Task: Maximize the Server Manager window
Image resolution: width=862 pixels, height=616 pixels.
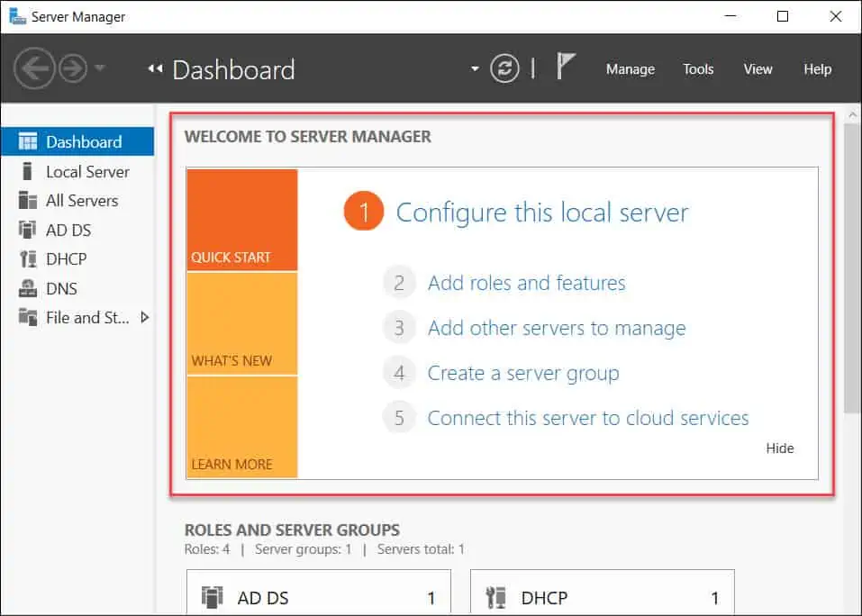Action: coord(783,16)
